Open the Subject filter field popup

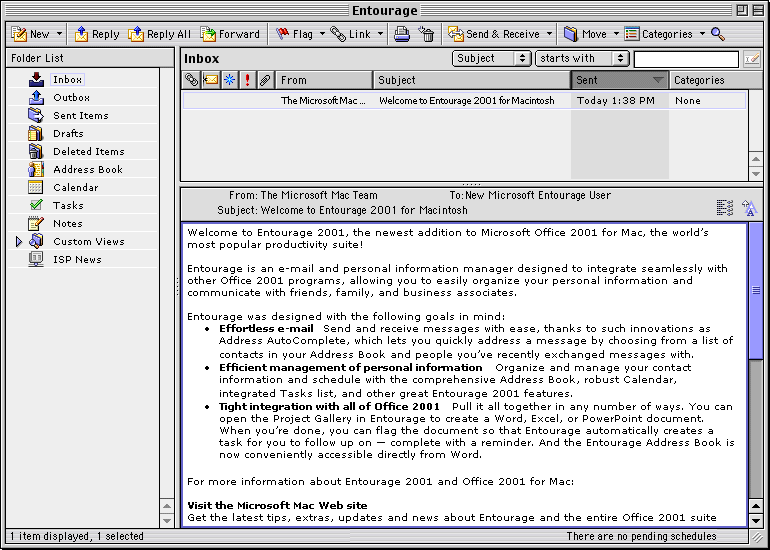coord(492,58)
